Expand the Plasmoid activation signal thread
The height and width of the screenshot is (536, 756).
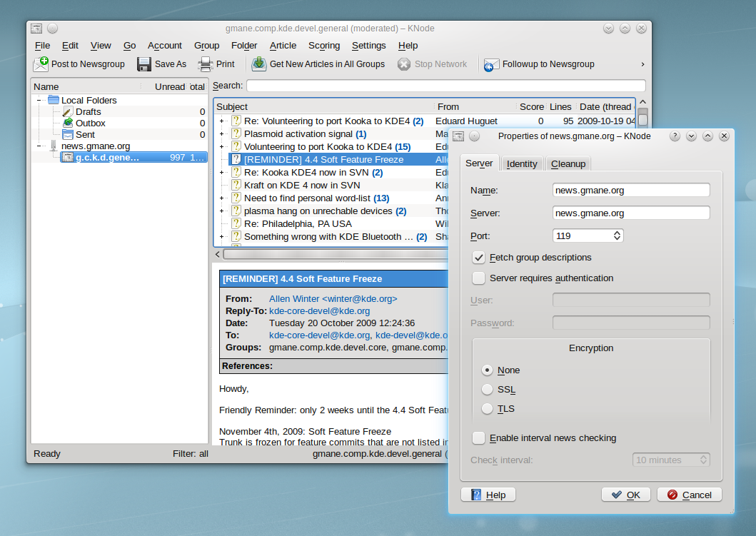point(222,134)
